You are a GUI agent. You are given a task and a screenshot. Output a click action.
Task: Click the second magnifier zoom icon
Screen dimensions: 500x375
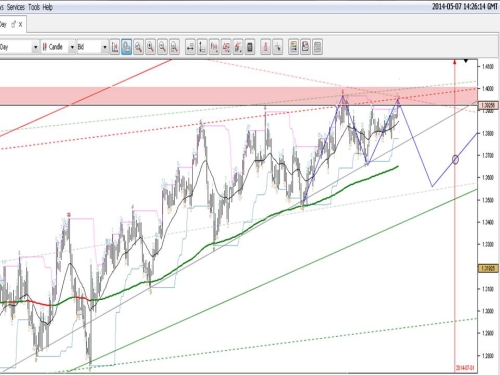coord(150,47)
